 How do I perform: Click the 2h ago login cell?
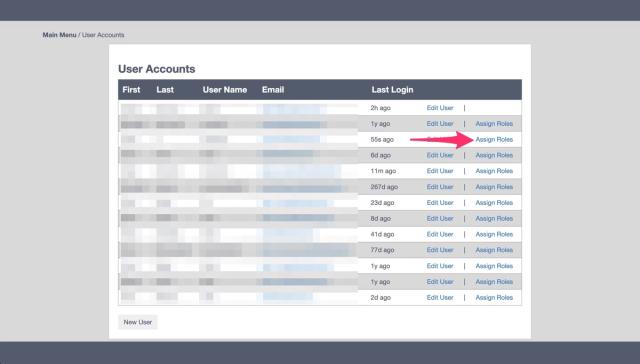[380, 108]
